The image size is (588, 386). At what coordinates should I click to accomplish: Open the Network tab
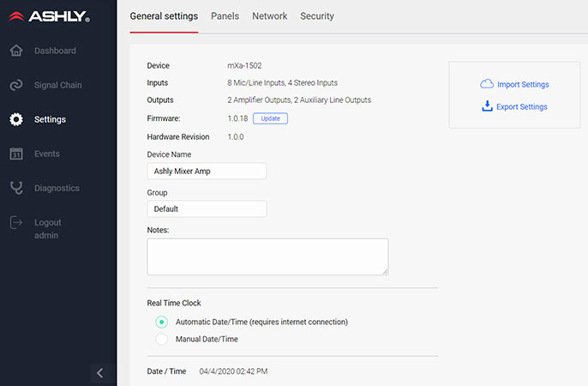(270, 16)
